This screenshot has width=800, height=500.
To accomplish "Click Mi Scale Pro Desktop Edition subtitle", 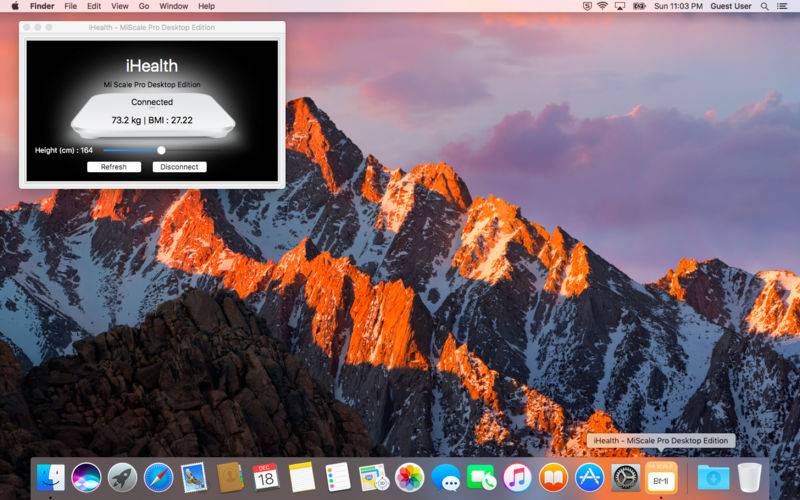I will click(x=152, y=85).
